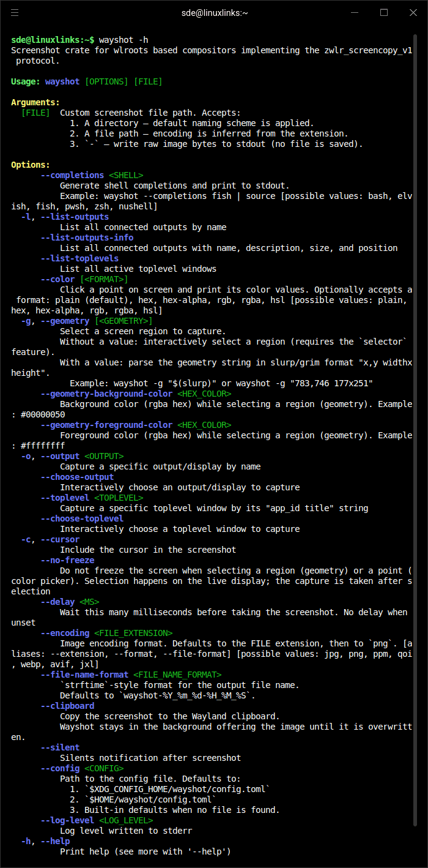Click the --choose-toplevel option
428x868 pixels.
tap(82, 518)
